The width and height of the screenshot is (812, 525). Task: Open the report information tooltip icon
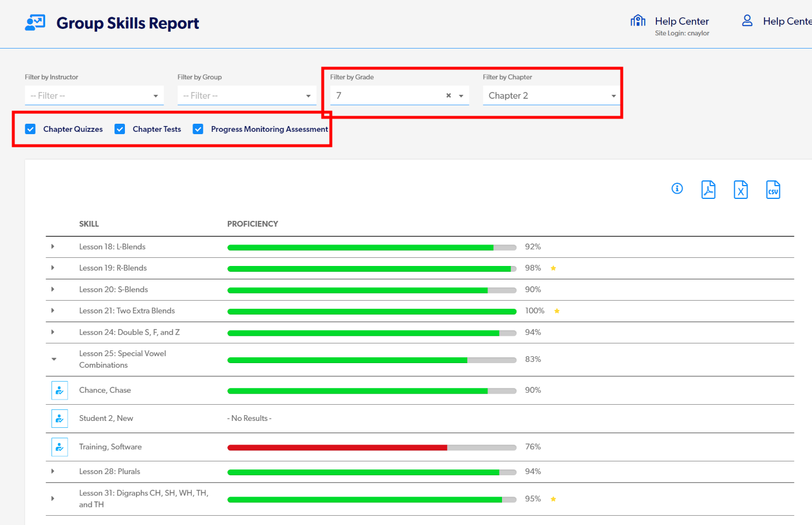click(x=677, y=188)
